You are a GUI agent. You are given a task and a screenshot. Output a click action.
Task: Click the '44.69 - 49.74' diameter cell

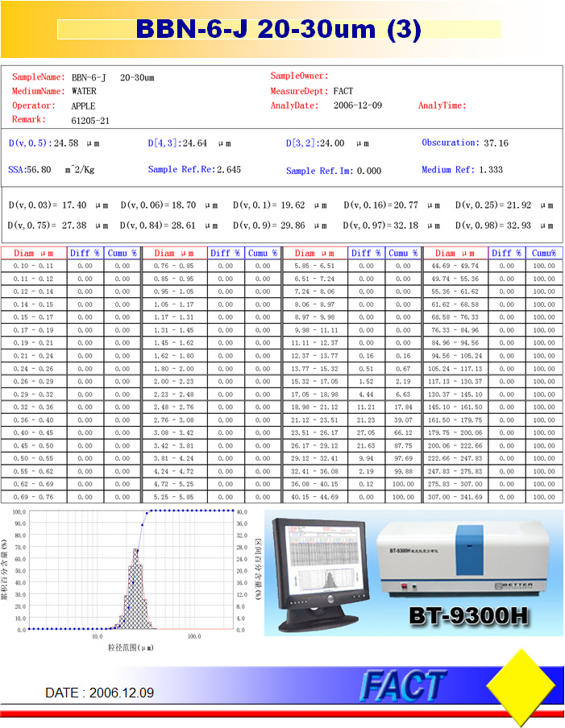(x=455, y=266)
